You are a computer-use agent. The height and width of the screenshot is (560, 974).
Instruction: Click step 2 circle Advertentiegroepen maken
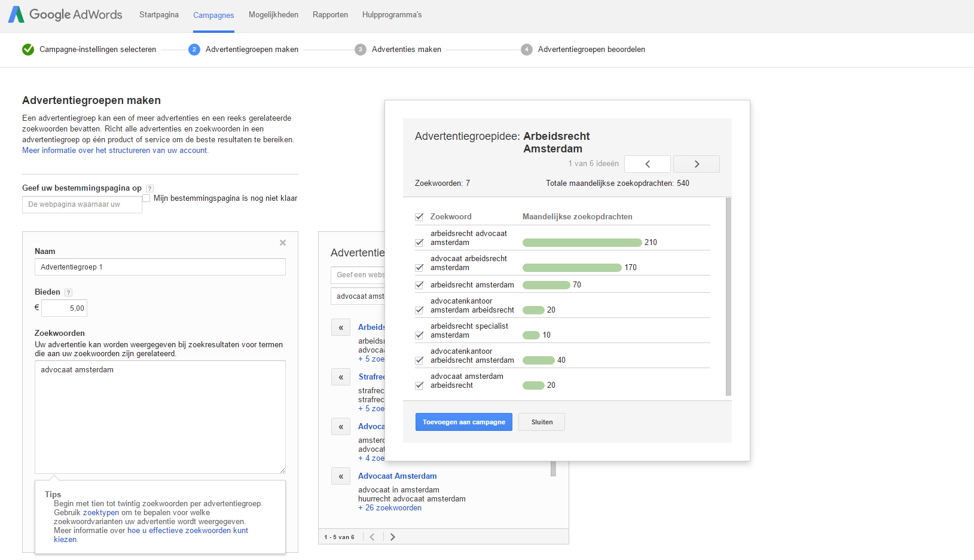click(x=194, y=50)
